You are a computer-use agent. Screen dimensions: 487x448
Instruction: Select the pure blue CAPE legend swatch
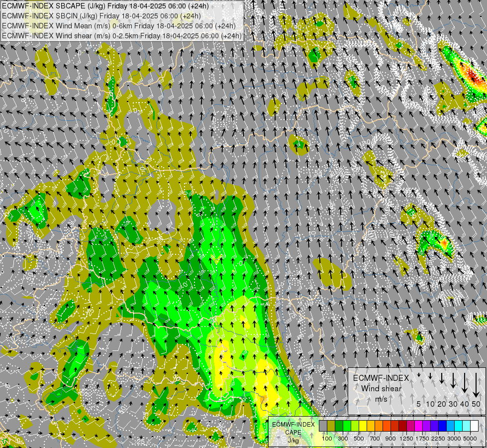point(443,426)
